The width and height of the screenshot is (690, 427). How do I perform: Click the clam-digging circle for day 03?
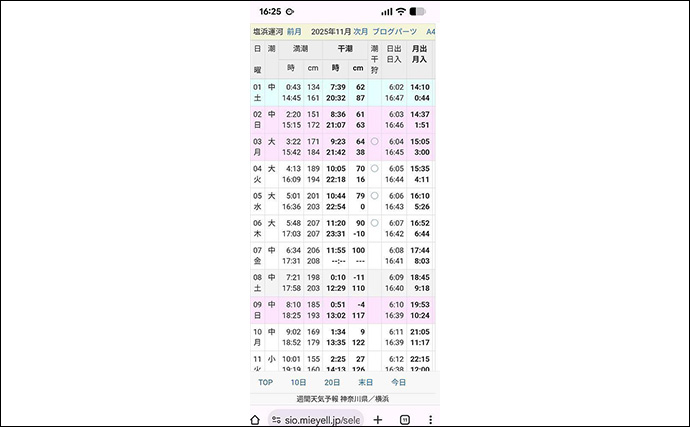click(374, 142)
